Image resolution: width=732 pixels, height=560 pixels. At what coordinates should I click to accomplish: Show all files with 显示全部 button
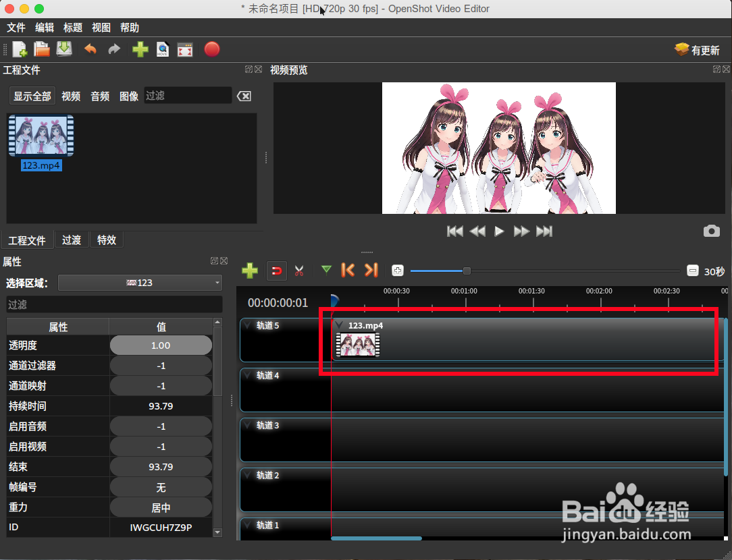(x=32, y=96)
